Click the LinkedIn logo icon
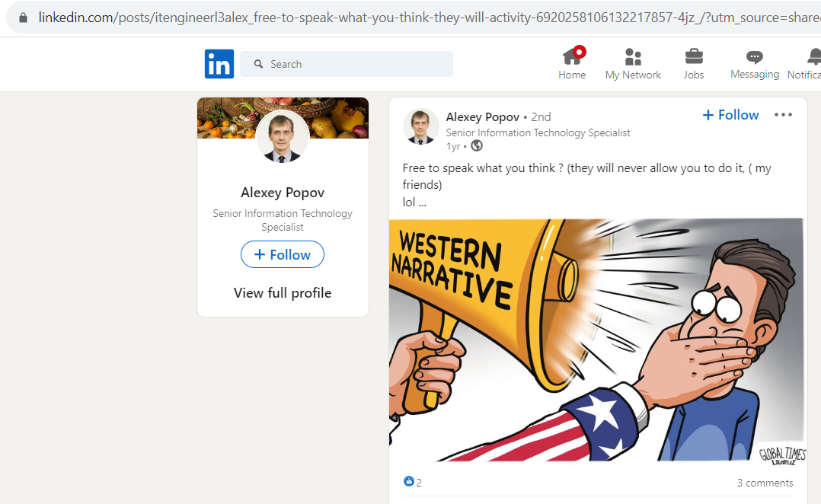 click(219, 64)
